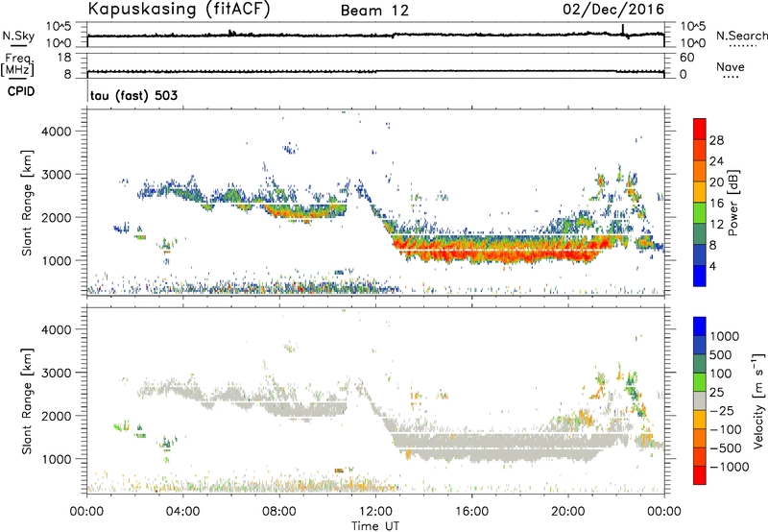Viewport: 768px width, 532px height.
Task: Click the Power [dB] colorbar label
Action: [x=732, y=203]
